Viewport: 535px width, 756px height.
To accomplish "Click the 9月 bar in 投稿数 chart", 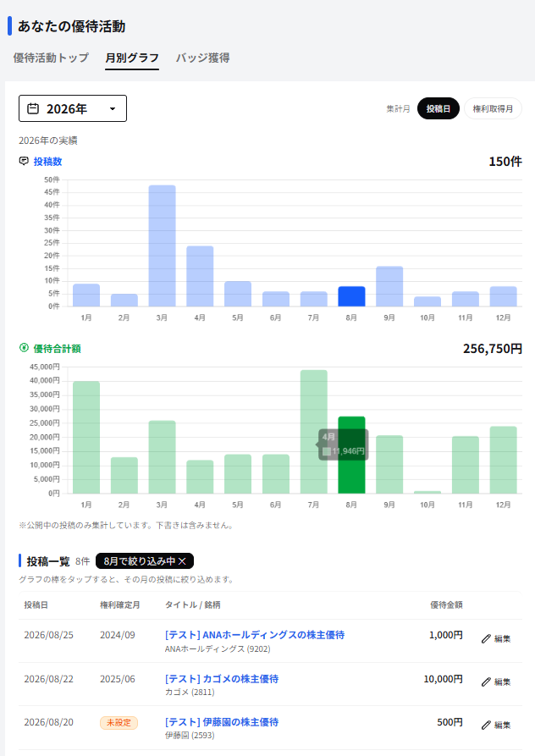I will click(389, 286).
